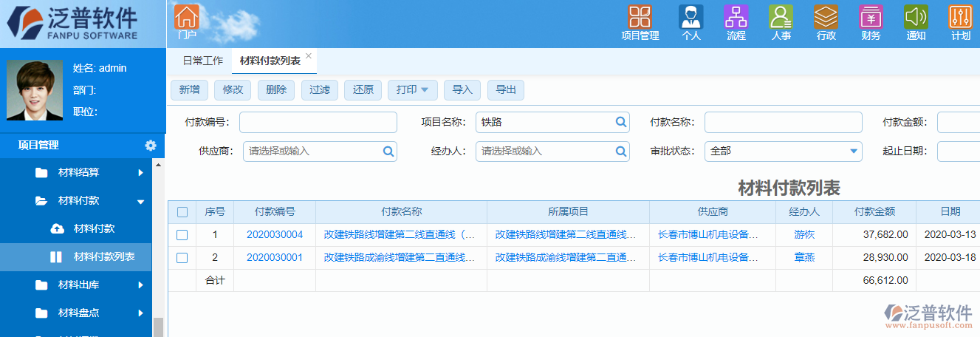Image resolution: width=980 pixels, height=337 pixels.
Task: Expand the 打印 dropdown button
Action: click(413, 90)
